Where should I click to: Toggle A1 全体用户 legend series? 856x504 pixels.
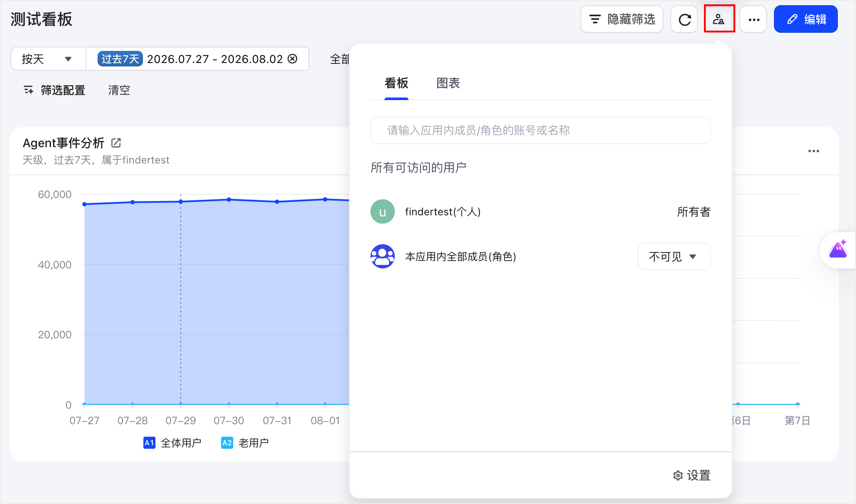172,443
